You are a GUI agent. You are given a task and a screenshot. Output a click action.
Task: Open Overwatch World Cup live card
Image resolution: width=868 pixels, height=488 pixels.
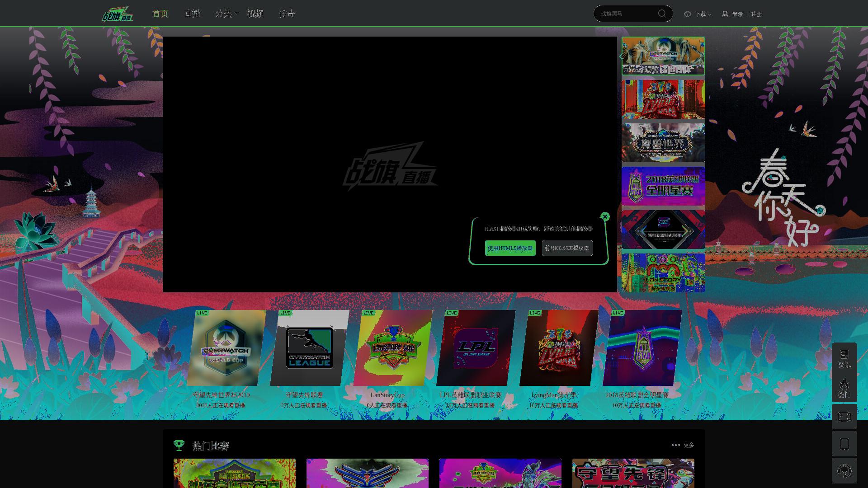coord(226,348)
